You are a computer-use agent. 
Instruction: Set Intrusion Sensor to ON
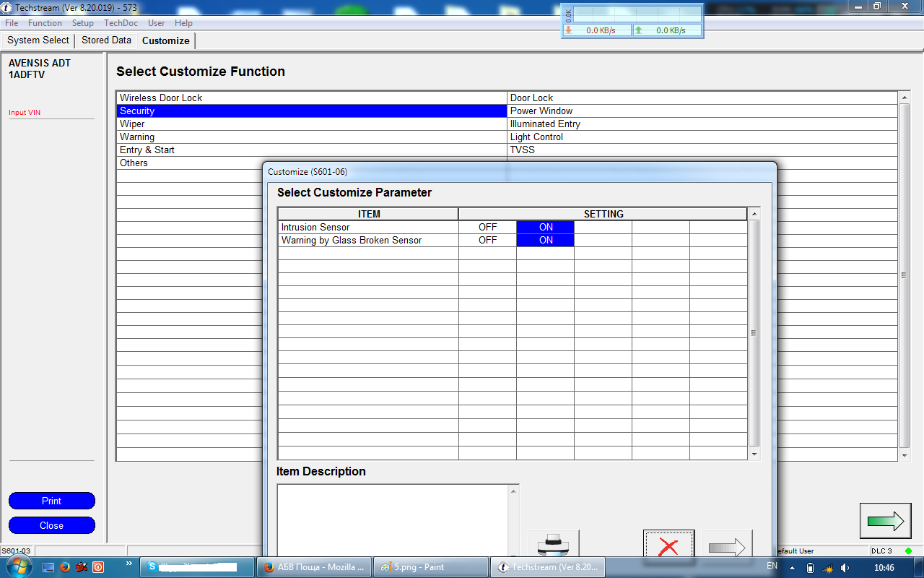546,227
